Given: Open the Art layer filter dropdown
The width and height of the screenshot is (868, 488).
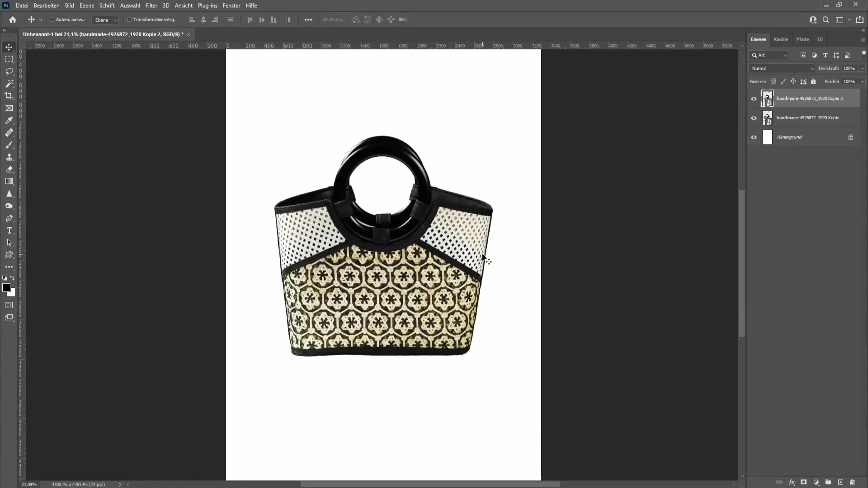Looking at the screenshot, I should click(769, 55).
